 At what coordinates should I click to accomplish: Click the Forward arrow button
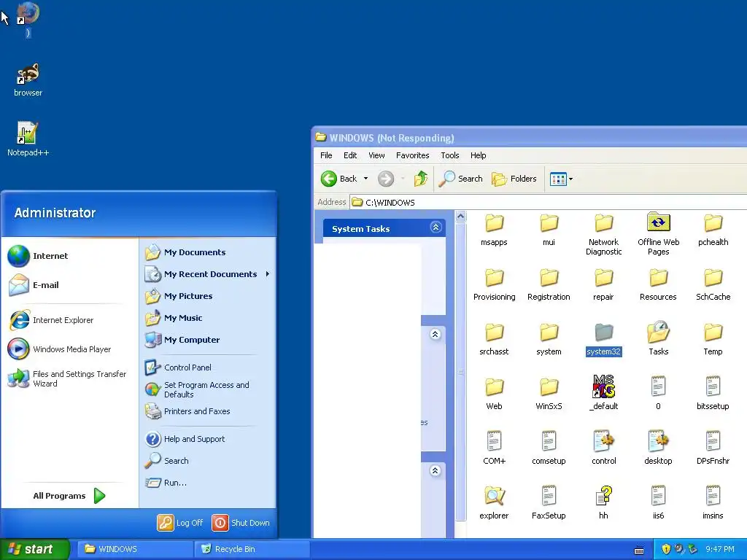[386, 179]
